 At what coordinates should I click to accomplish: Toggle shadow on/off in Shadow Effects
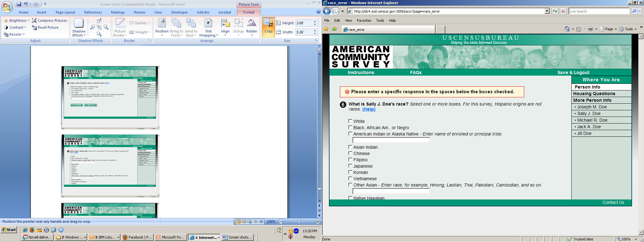tap(98, 27)
